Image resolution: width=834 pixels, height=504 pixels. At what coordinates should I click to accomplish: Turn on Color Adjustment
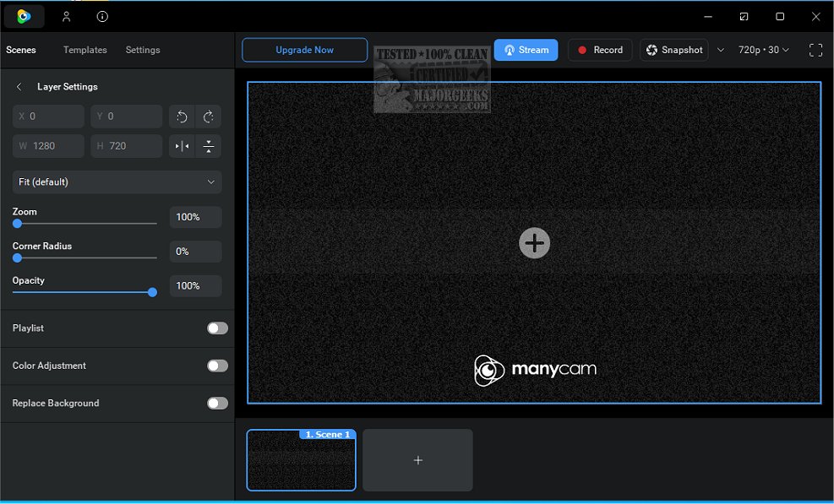(216, 366)
